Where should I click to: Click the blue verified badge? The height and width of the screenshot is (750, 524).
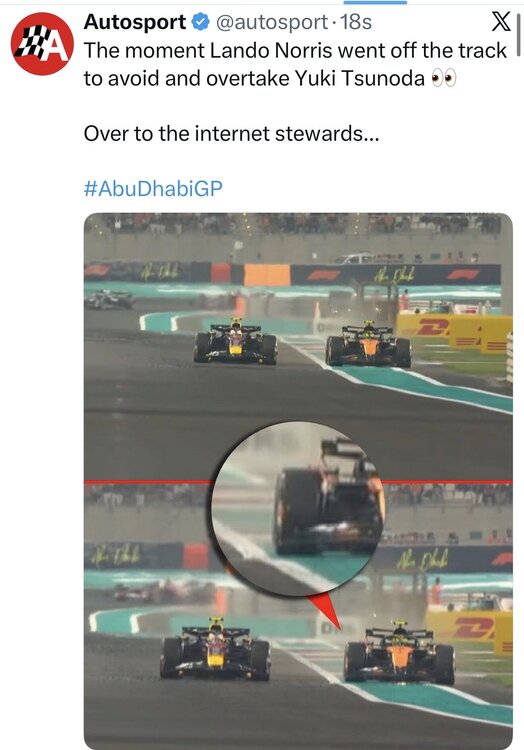[x=200, y=22]
